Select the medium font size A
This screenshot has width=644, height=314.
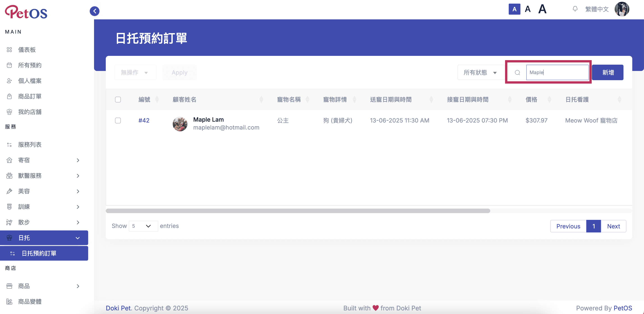coord(527,9)
